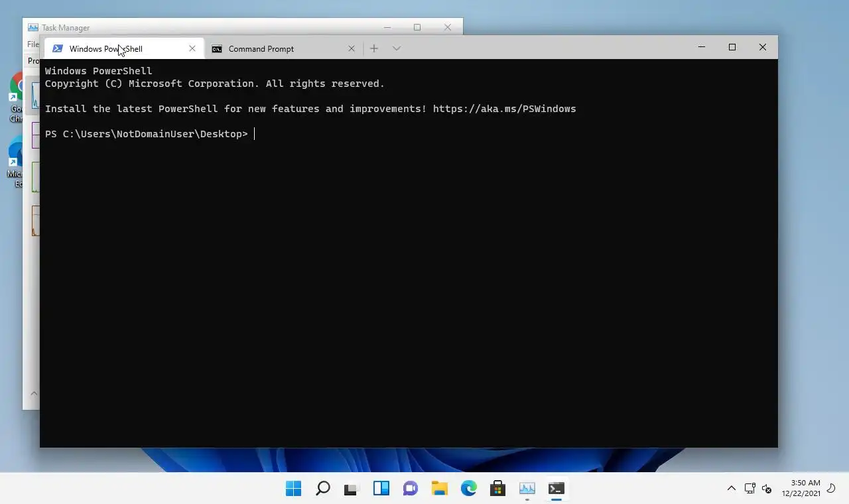
Task: Switch to Task Manager via taskbar icon
Action: [527, 489]
